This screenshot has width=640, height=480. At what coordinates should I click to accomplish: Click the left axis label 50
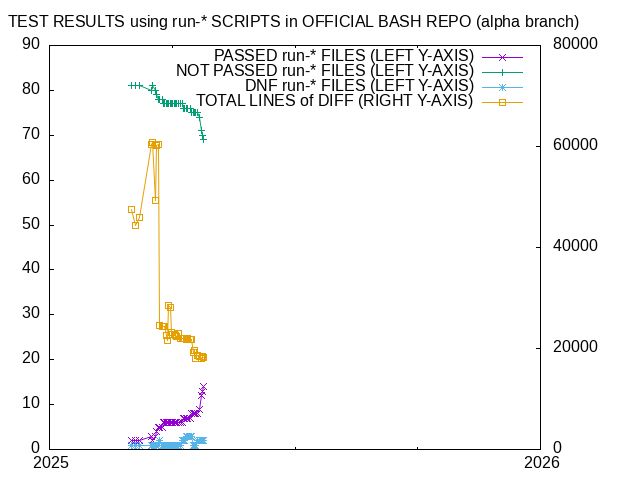[31, 224]
